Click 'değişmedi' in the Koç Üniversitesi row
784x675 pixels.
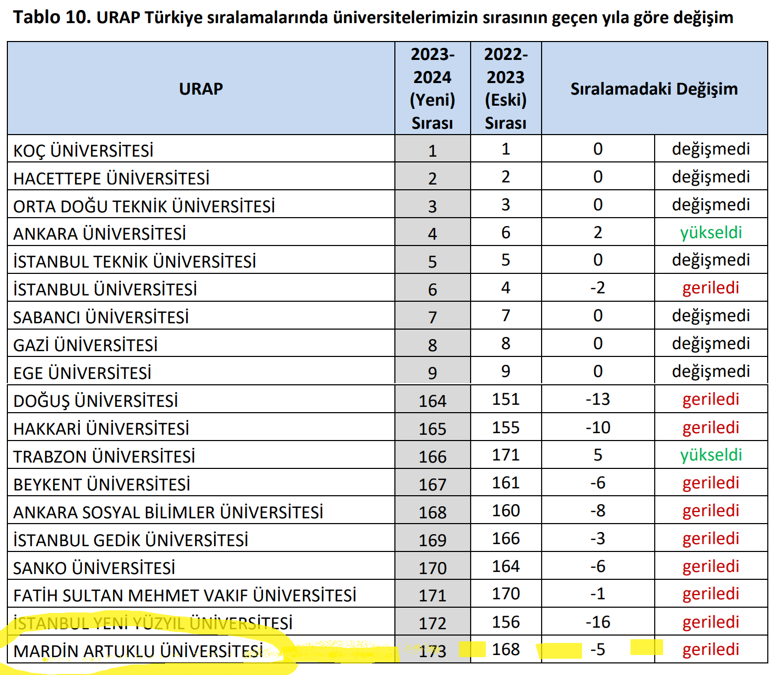[x=711, y=149]
